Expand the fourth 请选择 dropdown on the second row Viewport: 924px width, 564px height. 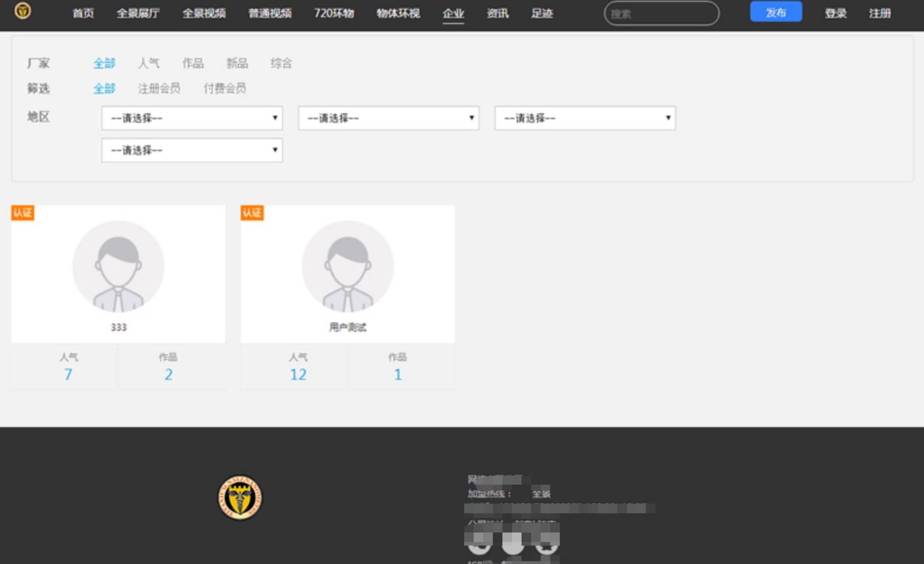[192, 150]
